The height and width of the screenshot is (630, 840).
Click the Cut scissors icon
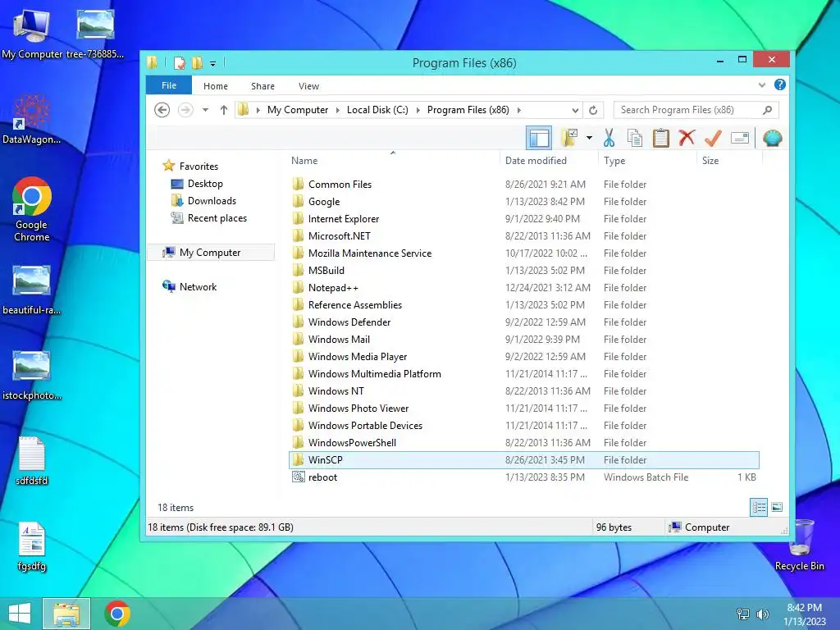[609, 138]
